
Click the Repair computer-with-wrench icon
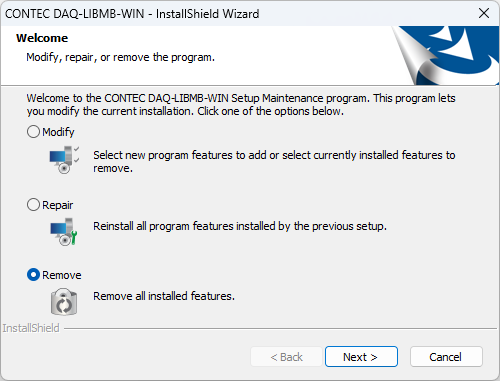(64, 232)
